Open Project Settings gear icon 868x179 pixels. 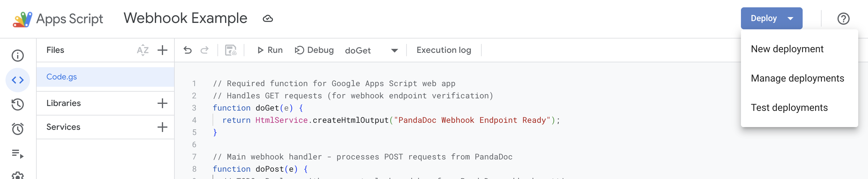click(17, 176)
